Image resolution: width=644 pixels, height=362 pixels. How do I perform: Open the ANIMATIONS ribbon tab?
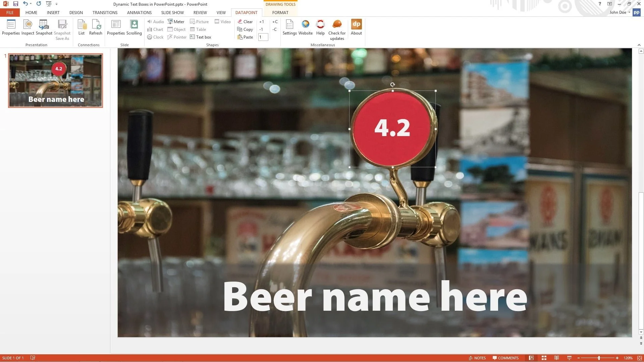coord(139,12)
